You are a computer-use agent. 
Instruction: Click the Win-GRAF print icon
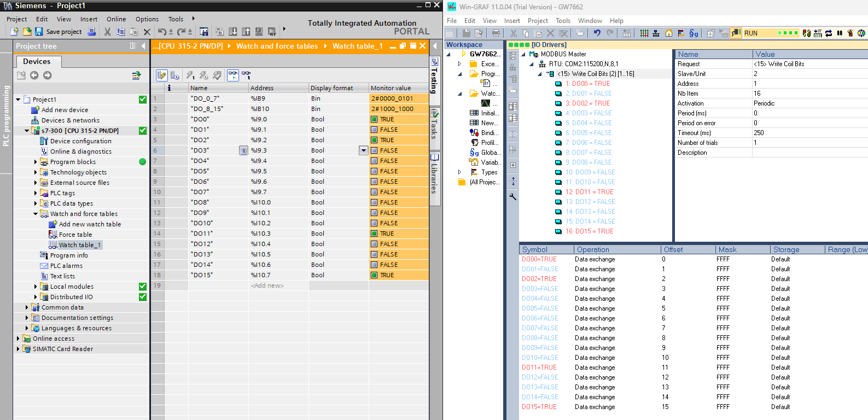coord(496,33)
